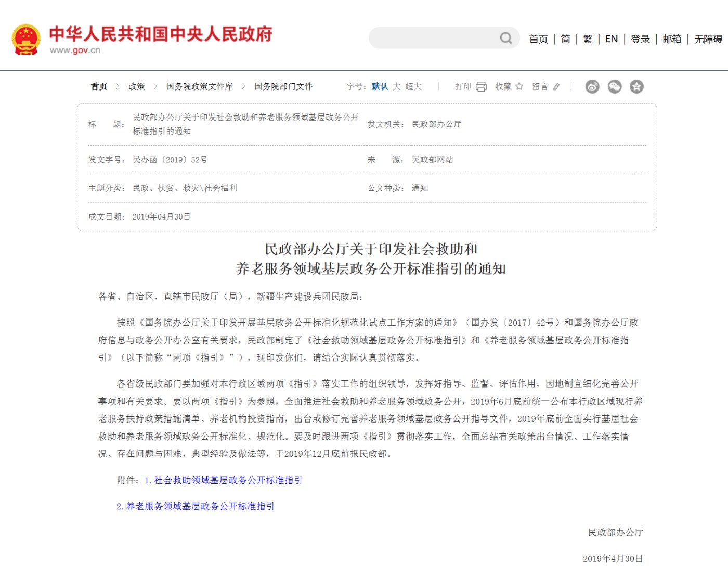Screen dimensions: 728x576
Task: Open the 国务院部门文件 breadcrumb
Action: 283,86
